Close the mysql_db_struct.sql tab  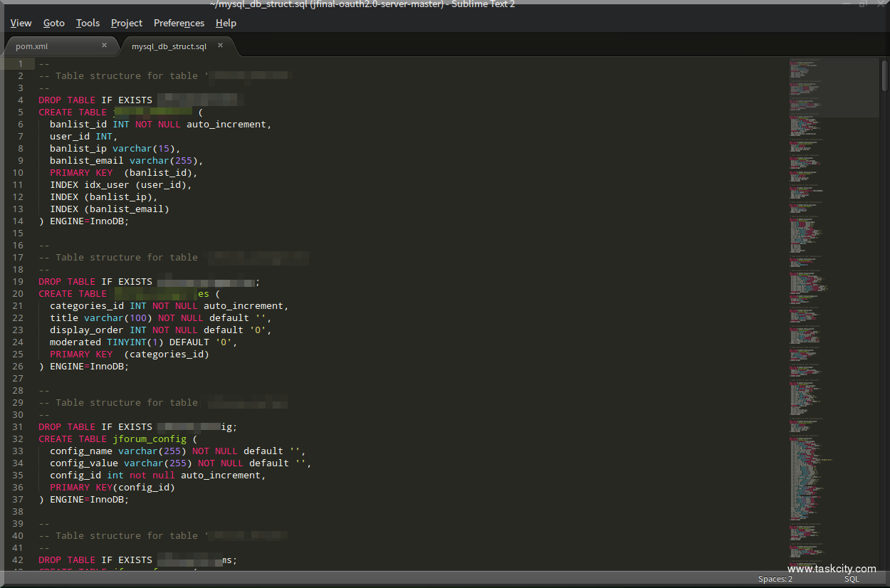click(x=220, y=46)
